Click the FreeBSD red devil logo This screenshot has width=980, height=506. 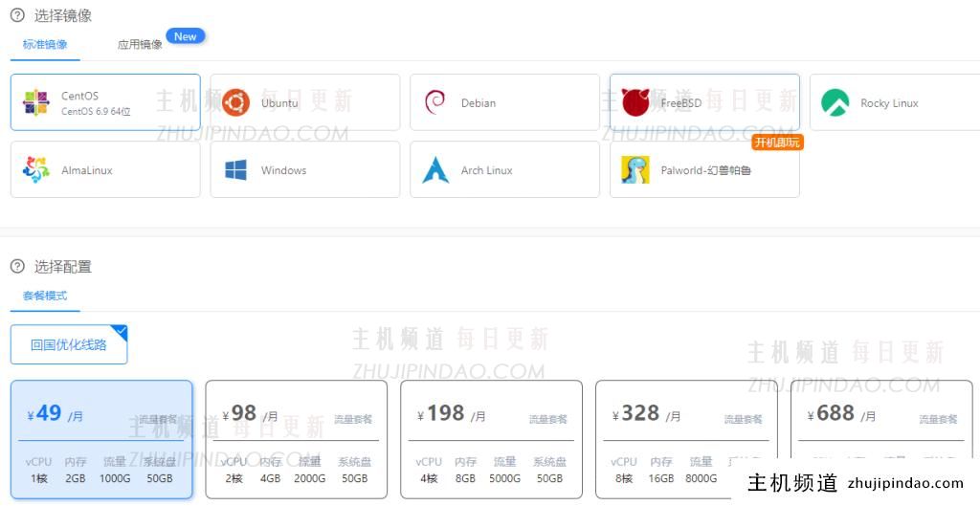635,102
